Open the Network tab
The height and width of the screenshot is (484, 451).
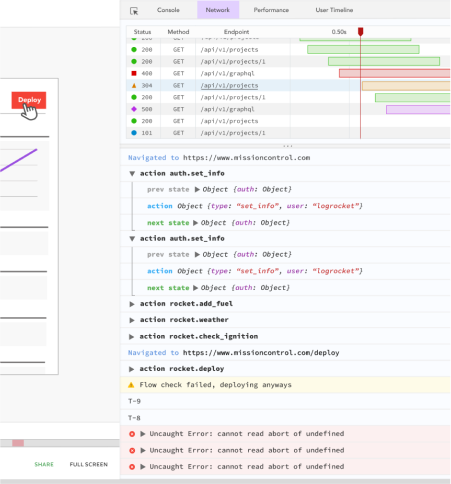coord(218,10)
